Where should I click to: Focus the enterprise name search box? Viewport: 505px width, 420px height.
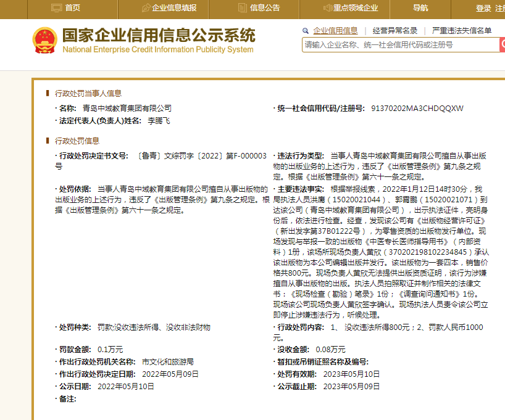[x=401, y=45]
